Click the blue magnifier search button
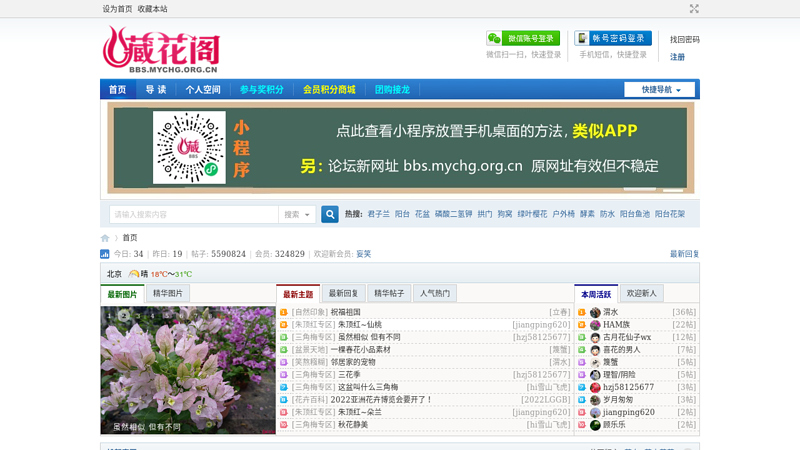 point(330,214)
